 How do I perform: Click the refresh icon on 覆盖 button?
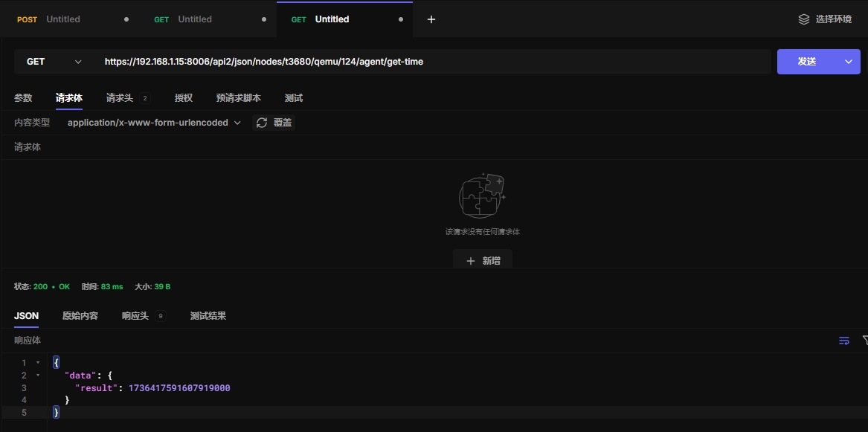262,123
